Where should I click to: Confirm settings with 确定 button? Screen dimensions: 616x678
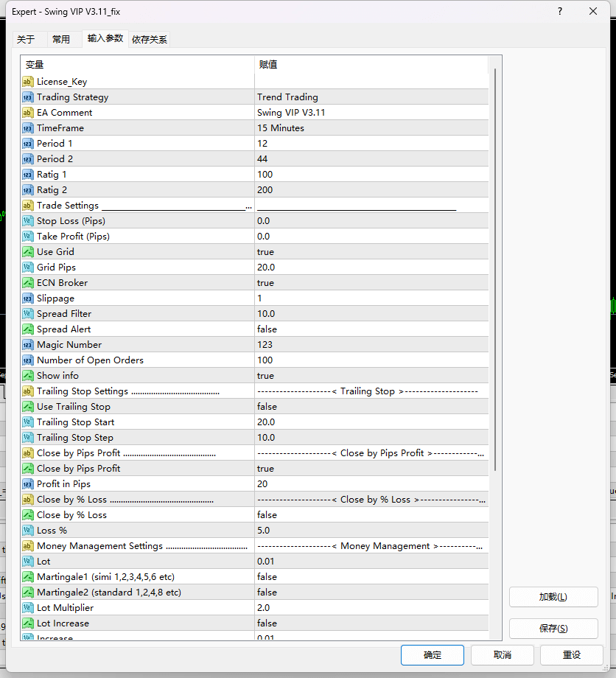[432, 654]
